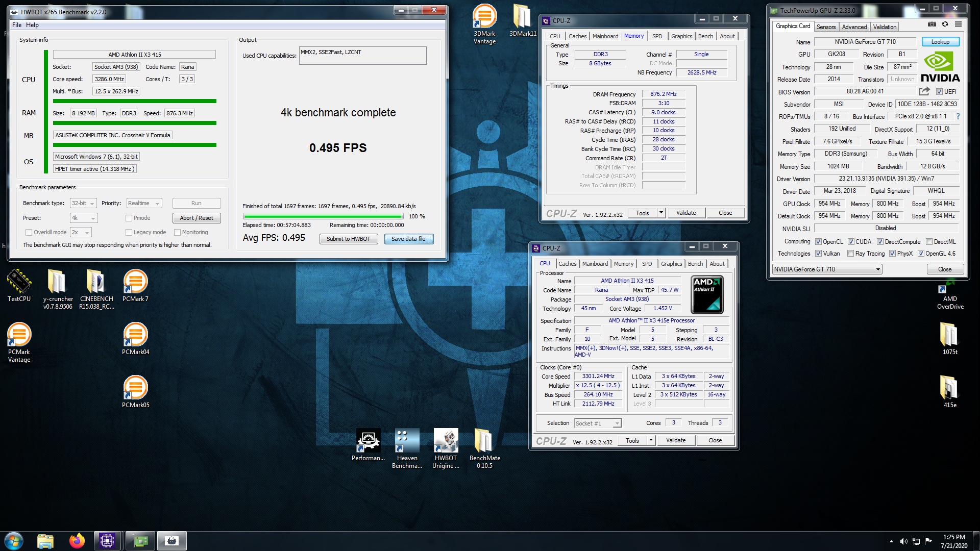Open the GPU-Z hamburger menu icon
Viewport: 980px width, 551px height.
958,24
